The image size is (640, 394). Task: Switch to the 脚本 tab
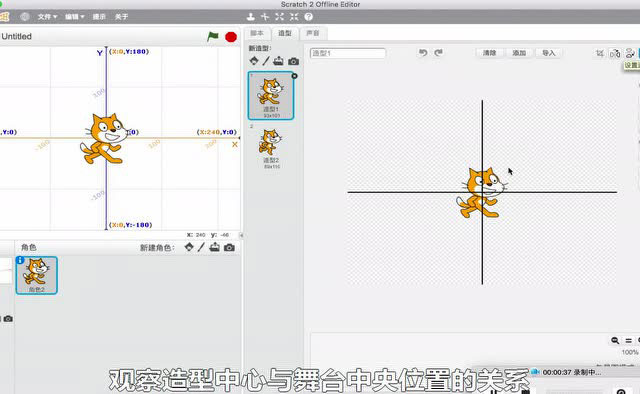pyautogui.click(x=257, y=33)
